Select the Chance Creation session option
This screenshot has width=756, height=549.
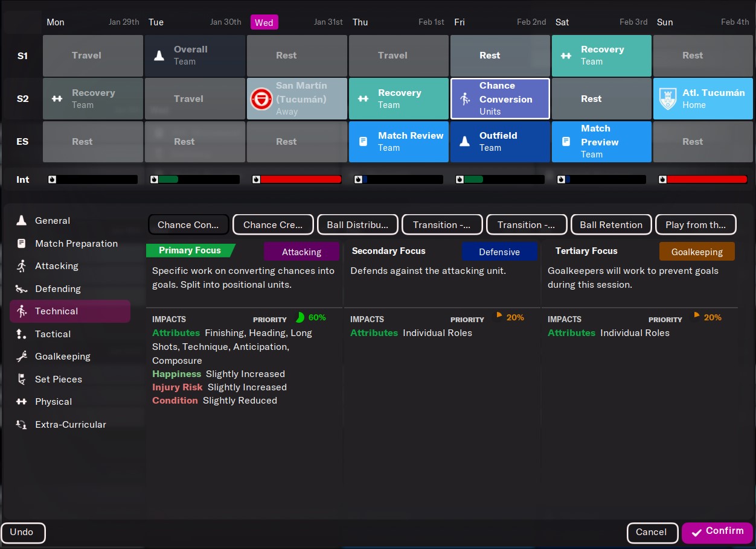pos(273,225)
